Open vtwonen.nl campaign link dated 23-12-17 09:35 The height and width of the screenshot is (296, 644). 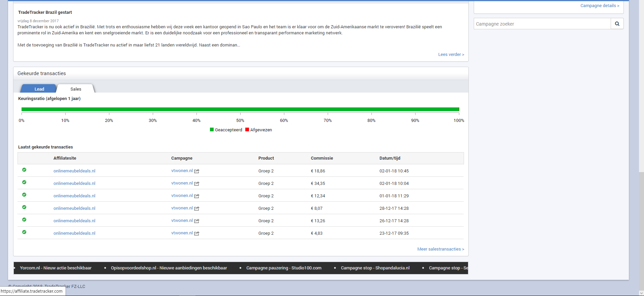pyautogui.click(x=182, y=233)
